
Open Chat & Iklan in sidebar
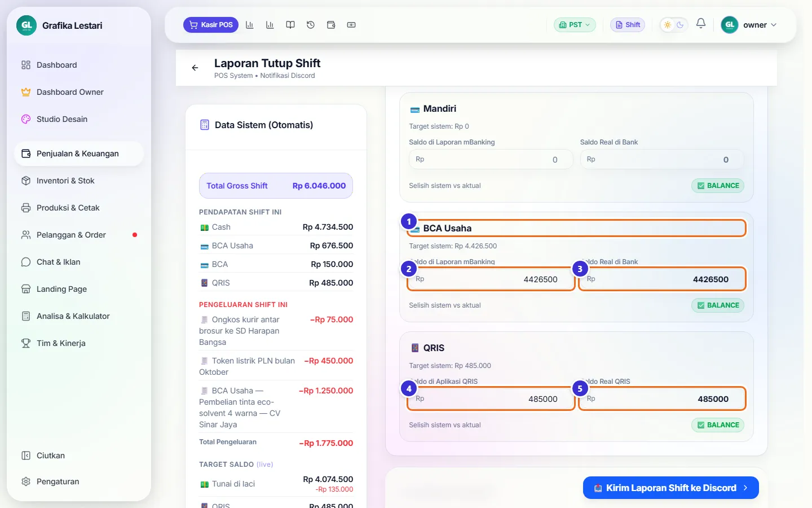click(x=78, y=262)
